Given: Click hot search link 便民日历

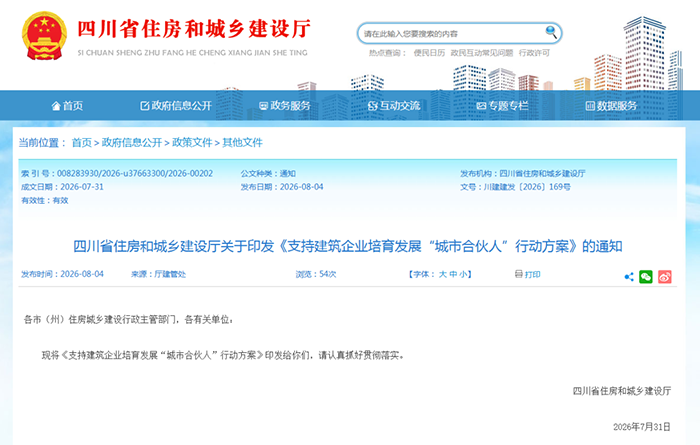Looking at the screenshot, I should [429, 53].
